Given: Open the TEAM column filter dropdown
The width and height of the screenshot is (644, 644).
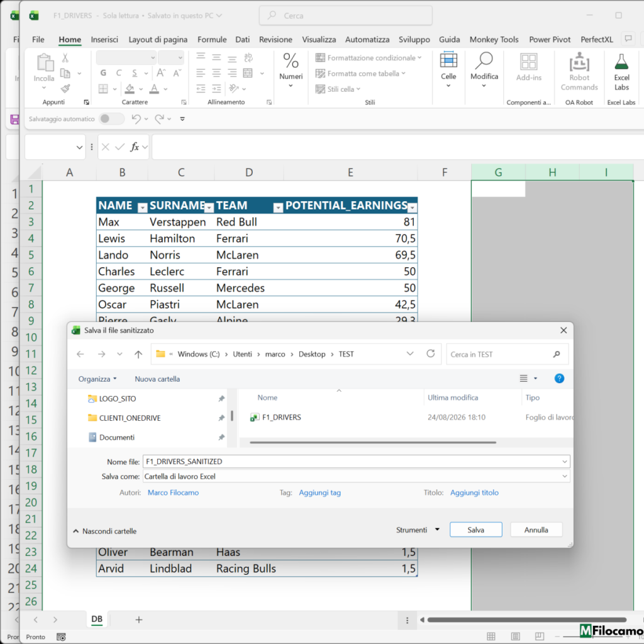Looking at the screenshot, I should 278,208.
